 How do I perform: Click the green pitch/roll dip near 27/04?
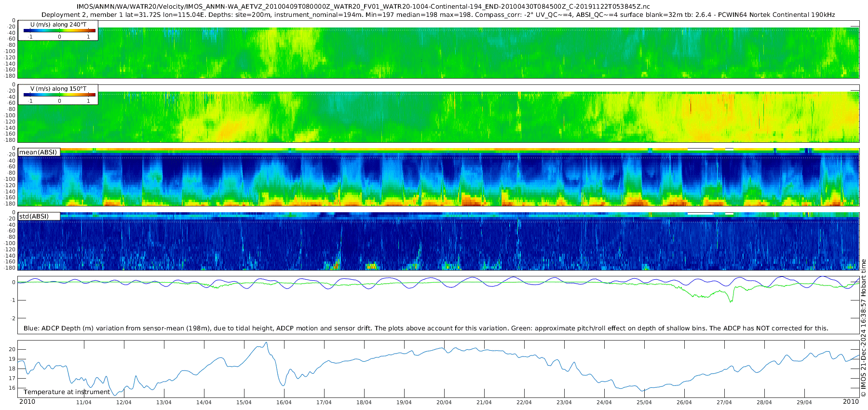click(x=731, y=301)
